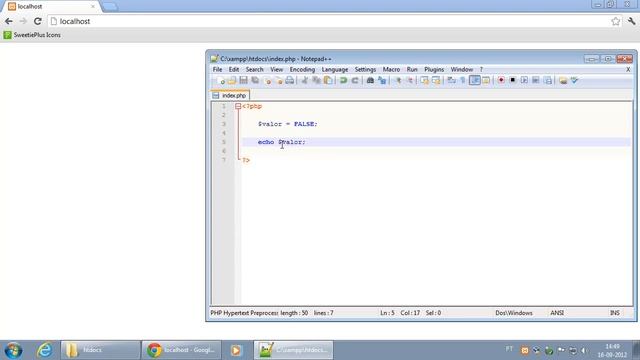The width and height of the screenshot is (640, 360).
Task: Click ANSI encoding in status bar
Action: pos(557,313)
